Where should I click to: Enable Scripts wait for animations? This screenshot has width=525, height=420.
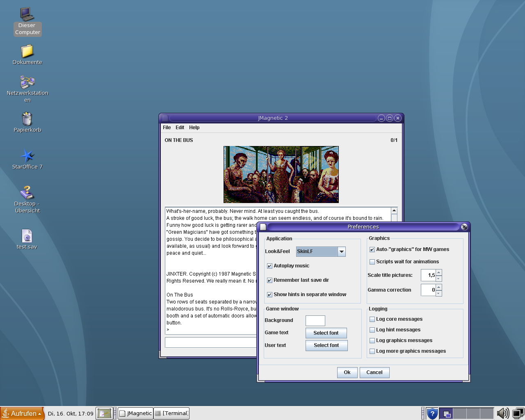pos(372,262)
